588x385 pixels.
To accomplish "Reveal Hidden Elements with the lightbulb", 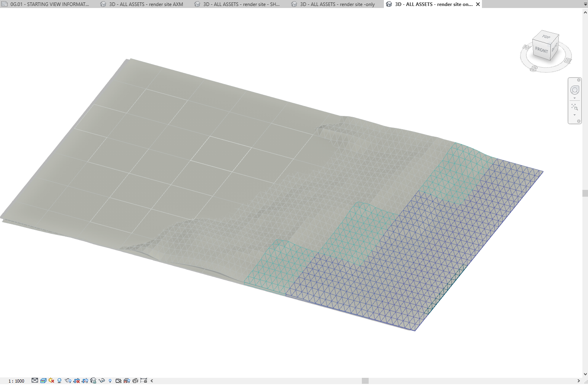I will click(110, 381).
